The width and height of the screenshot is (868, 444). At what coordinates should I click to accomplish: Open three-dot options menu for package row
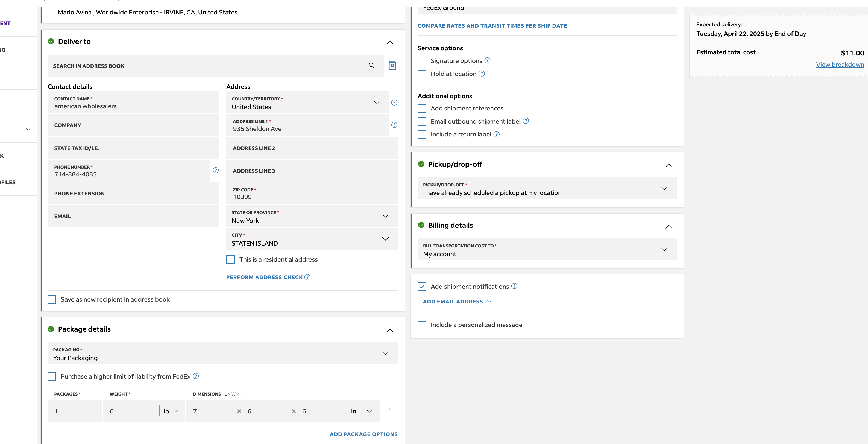(389, 411)
